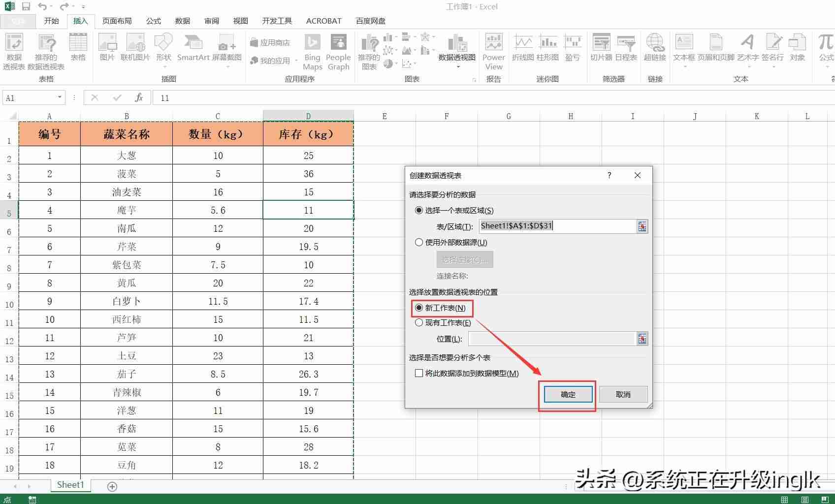
Task: Switch to 开始 ribbon tab
Action: [x=51, y=21]
